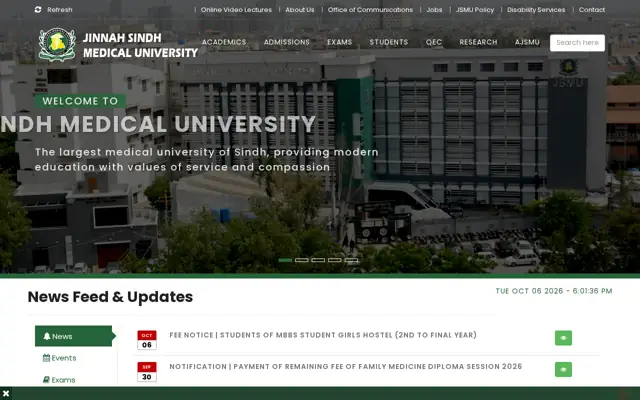Click the date and time display
Image resolution: width=640 pixels, height=400 pixels.
pyautogui.click(x=554, y=291)
